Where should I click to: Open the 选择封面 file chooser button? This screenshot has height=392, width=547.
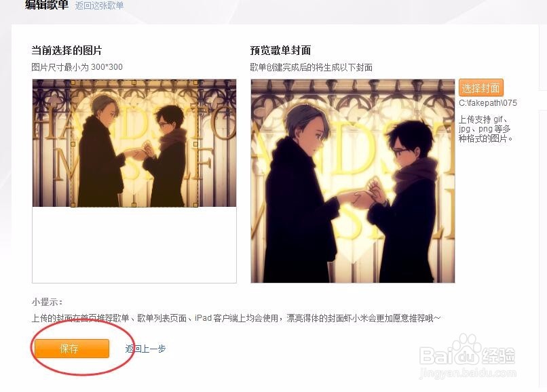(x=481, y=88)
